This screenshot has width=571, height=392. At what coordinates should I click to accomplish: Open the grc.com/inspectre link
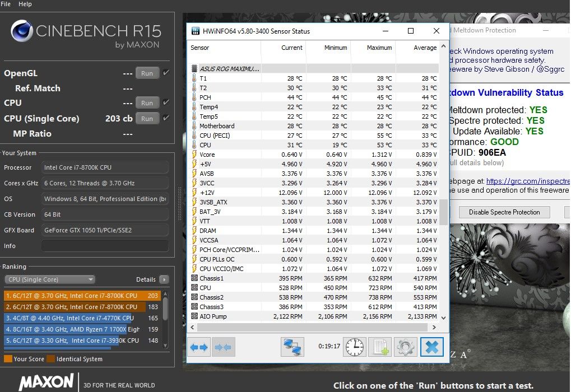pyautogui.click(x=528, y=181)
